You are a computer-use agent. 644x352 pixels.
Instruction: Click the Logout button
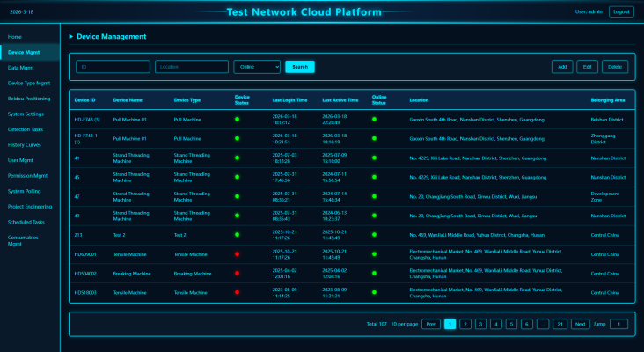pos(621,12)
